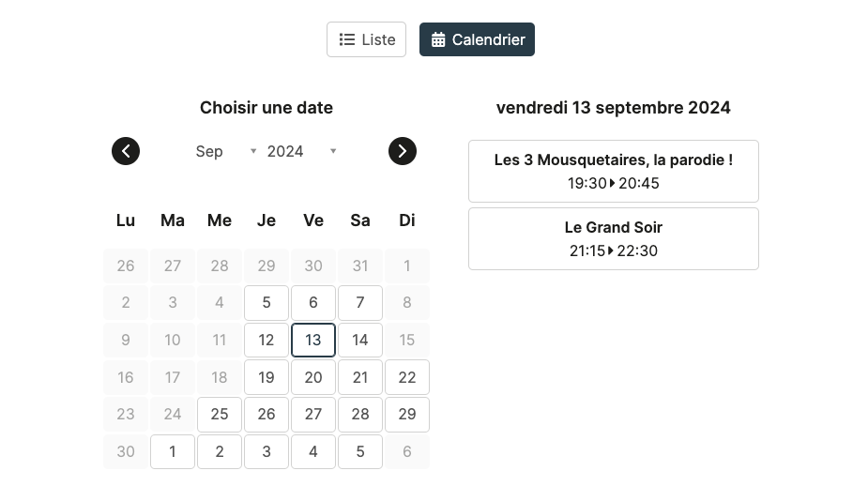Choose Saturday September 7
Image resolution: width=868 pixels, height=486 pixels.
point(360,303)
